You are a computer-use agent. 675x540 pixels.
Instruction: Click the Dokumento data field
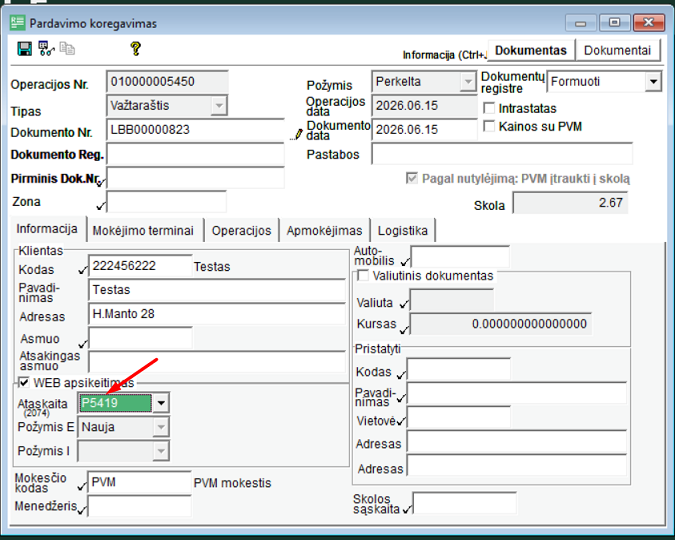(x=424, y=130)
